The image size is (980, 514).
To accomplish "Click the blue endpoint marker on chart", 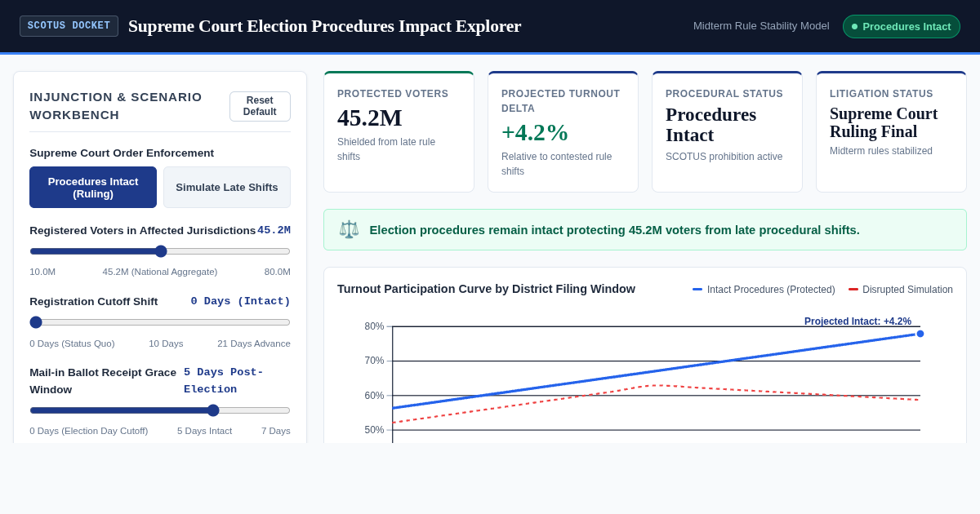I will (920, 334).
